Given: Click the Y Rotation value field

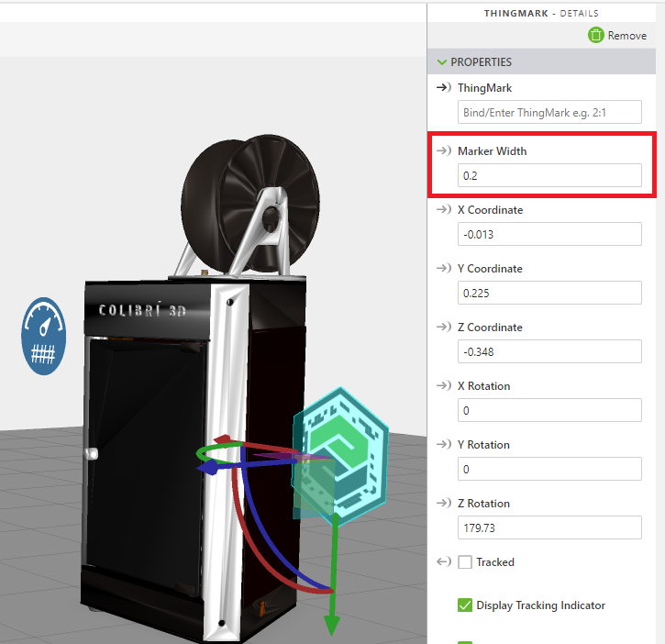Looking at the screenshot, I should coord(549,469).
